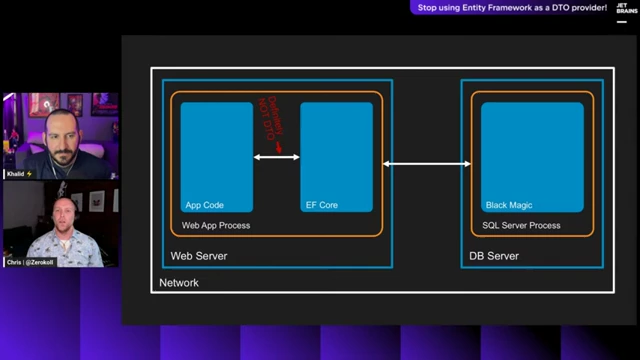
Task: Click the 'Stop using Entity Framework' title banner
Action: tap(512, 8)
